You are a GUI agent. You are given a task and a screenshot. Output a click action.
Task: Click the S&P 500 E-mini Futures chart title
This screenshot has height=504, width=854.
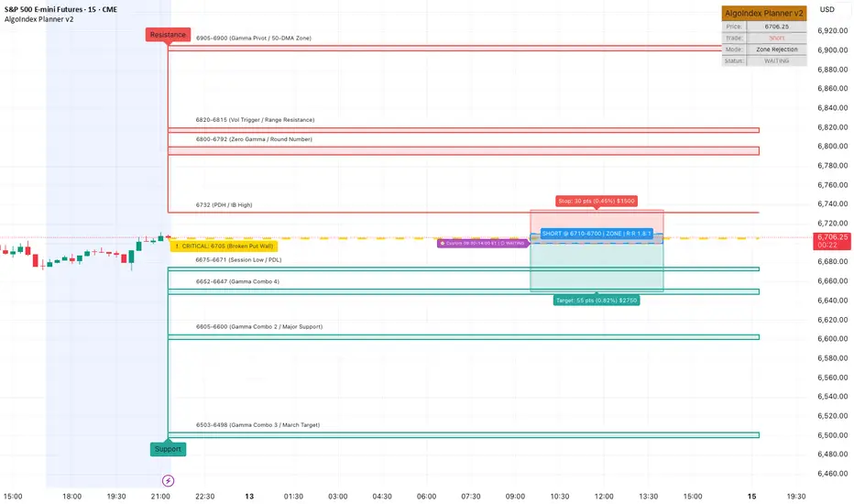60,9
